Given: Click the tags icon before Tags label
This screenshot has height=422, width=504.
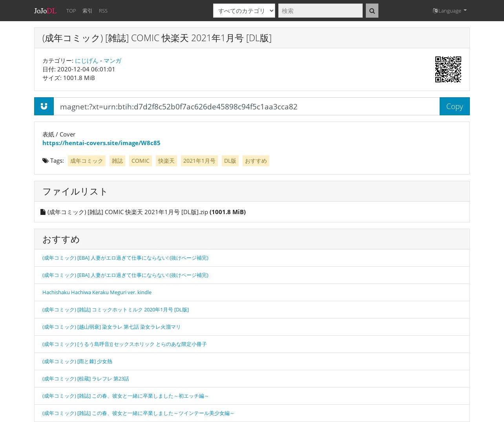Looking at the screenshot, I should pos(46,161).
